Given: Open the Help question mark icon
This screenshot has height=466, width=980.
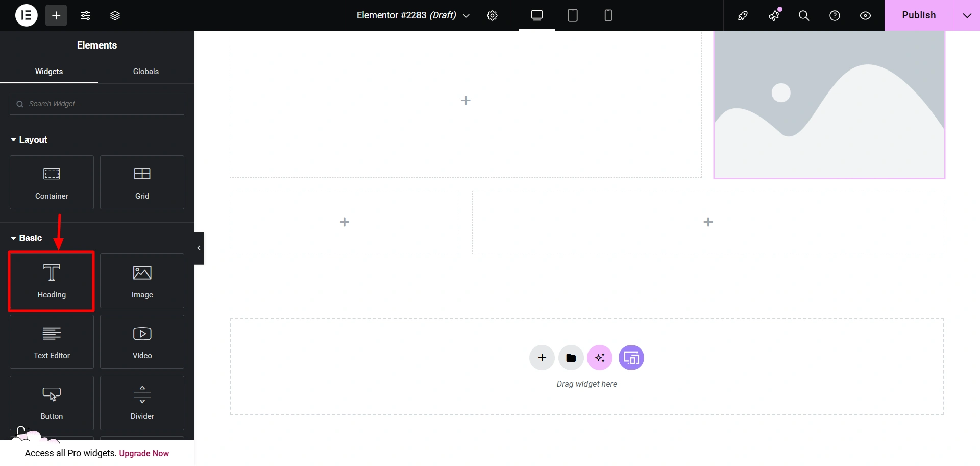Looking at the screenshot, I should [x=835, y=15].
